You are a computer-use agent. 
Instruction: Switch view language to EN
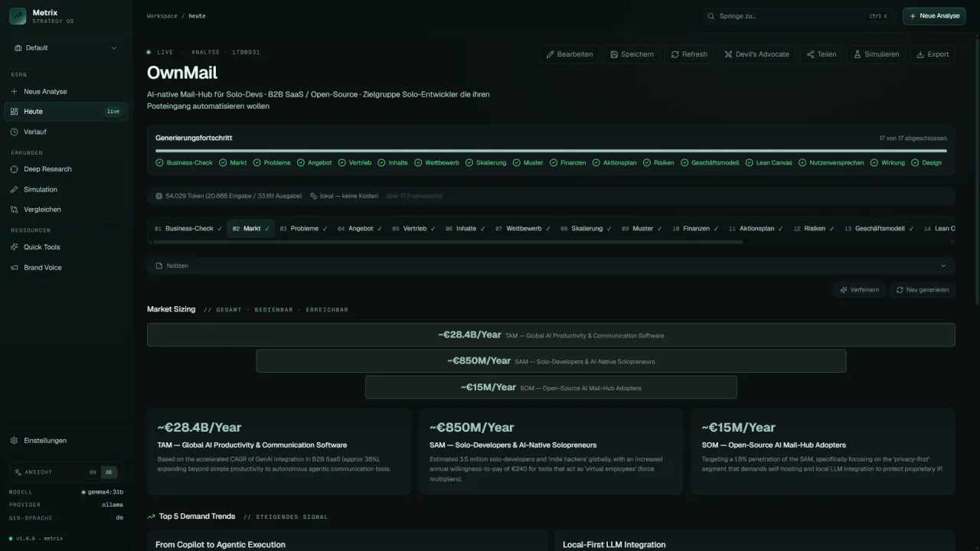pos(93,472)
